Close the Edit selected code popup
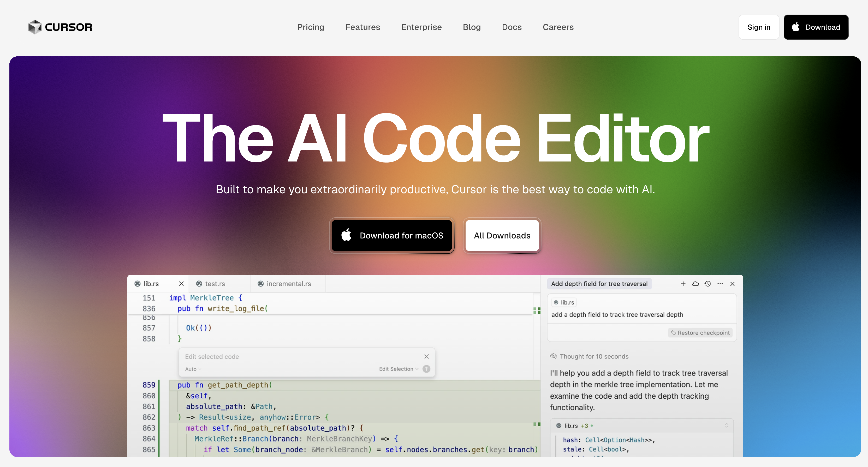 pyautogui.click(x=427, y=356)
